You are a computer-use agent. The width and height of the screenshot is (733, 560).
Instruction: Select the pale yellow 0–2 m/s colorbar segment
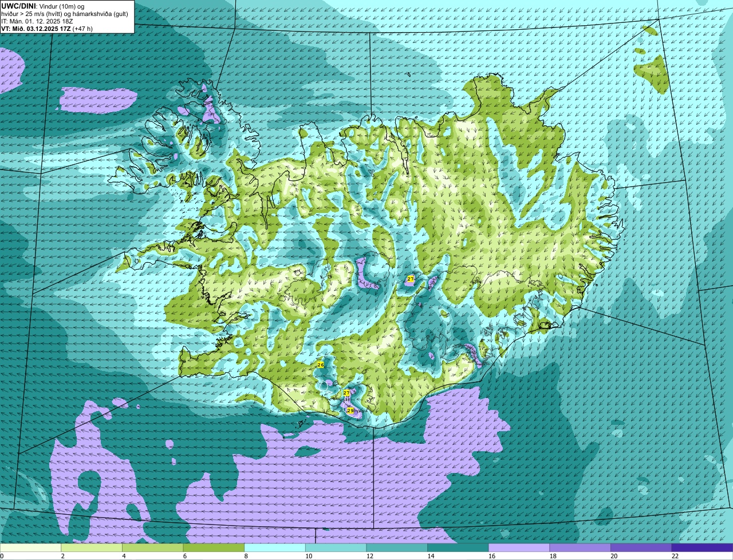pos(30,547)
